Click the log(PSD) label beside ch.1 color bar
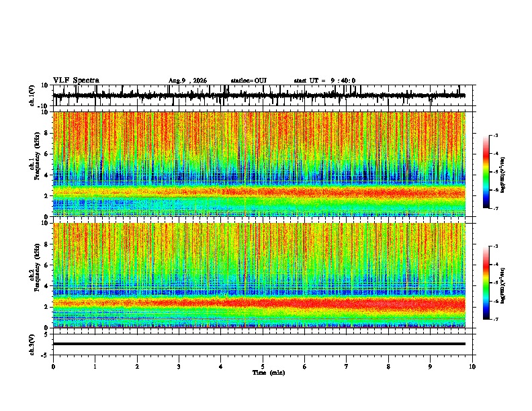Screen dimensions: 532x411 tap(502, 175)
